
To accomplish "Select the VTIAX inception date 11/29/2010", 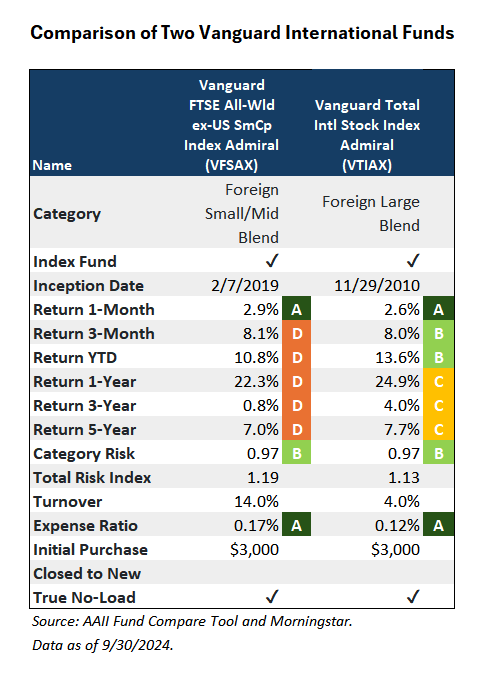I will (377, 285).
